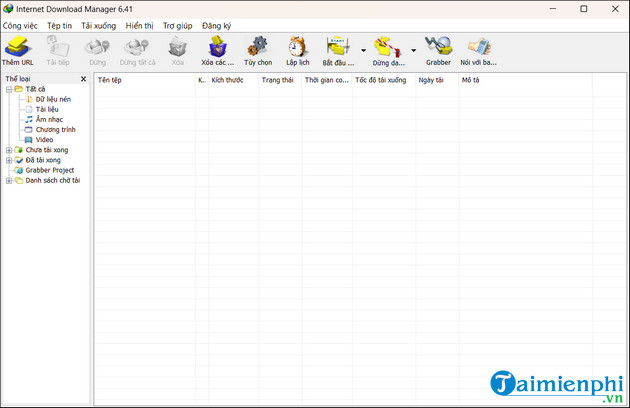Expand the Đã tải xong node
This screenshot has width=630, height=408.
(9, 160)
